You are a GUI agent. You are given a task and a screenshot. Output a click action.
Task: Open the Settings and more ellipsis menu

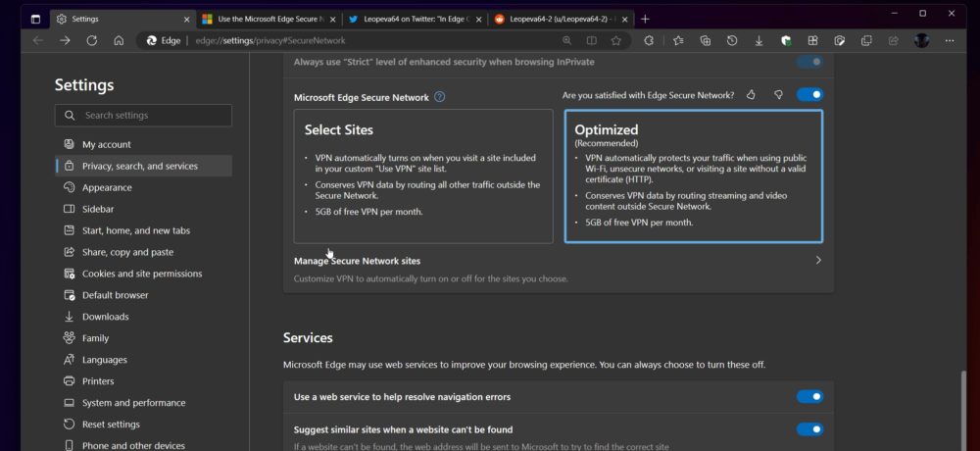(x=950, y=40)
